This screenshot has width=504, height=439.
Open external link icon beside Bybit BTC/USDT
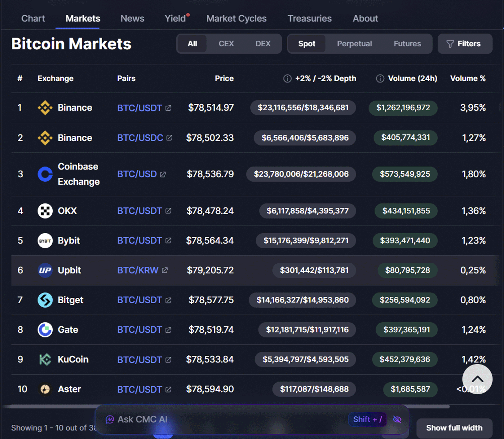(x=168, y=240)
